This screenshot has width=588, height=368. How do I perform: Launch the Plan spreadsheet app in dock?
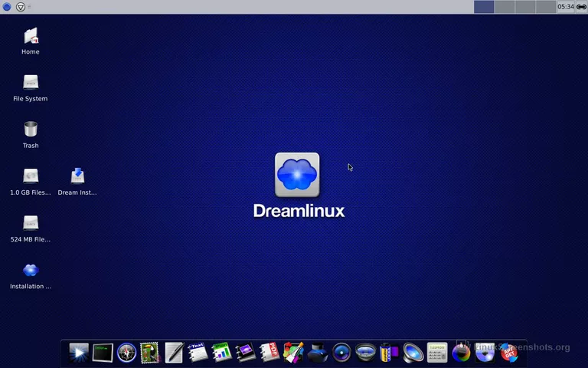click(x=221, y=352)
